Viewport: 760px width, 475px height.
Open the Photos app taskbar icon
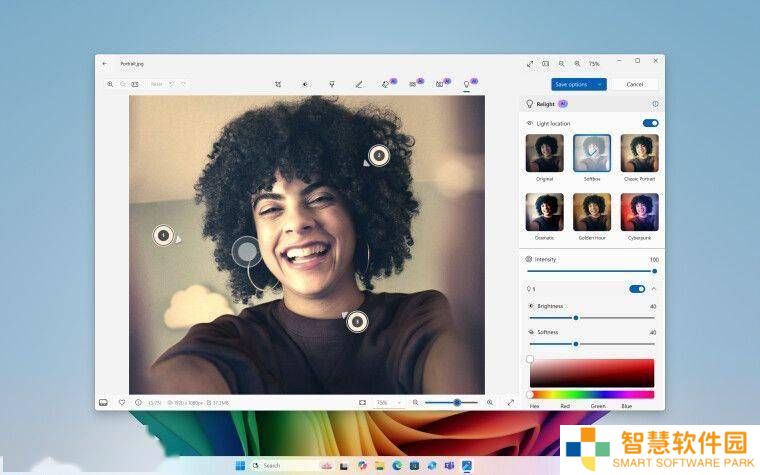(x=467, y=466)
